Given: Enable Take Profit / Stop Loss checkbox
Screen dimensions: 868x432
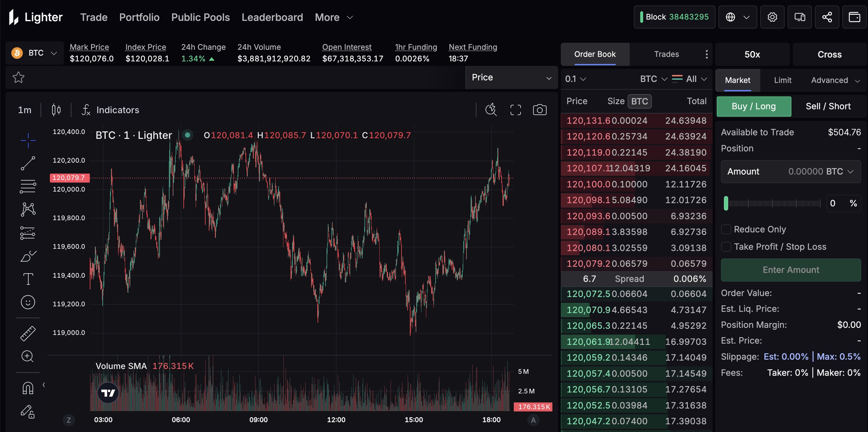Looking at the screenshot, I should click(x=726, y=247).
